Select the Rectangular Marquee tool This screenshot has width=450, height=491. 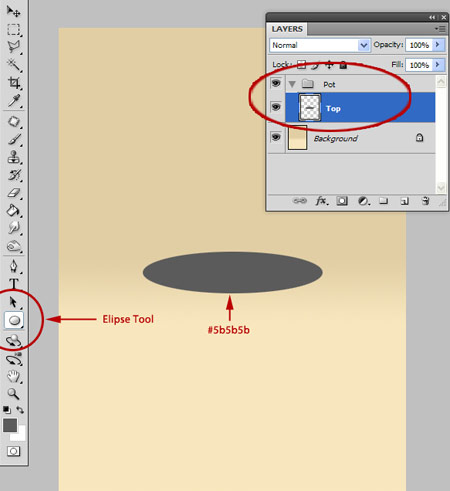click(13, 29)
